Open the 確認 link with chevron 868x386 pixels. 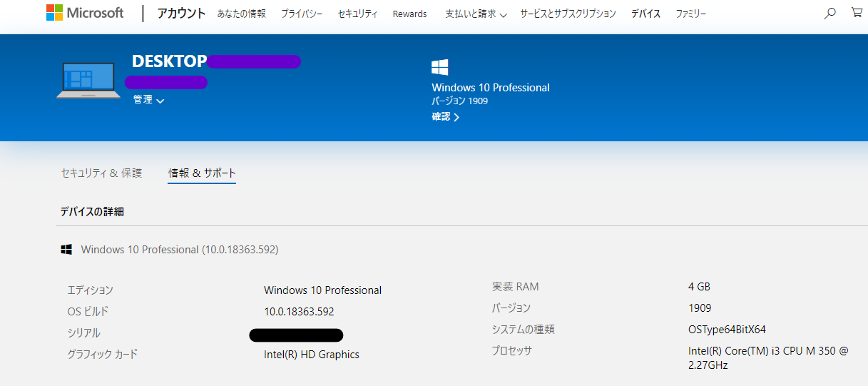[445, 117]
